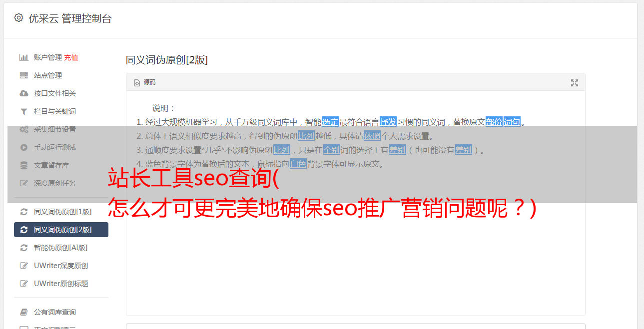
Task: Click the red 充值 recharge link
Action: 71,57
